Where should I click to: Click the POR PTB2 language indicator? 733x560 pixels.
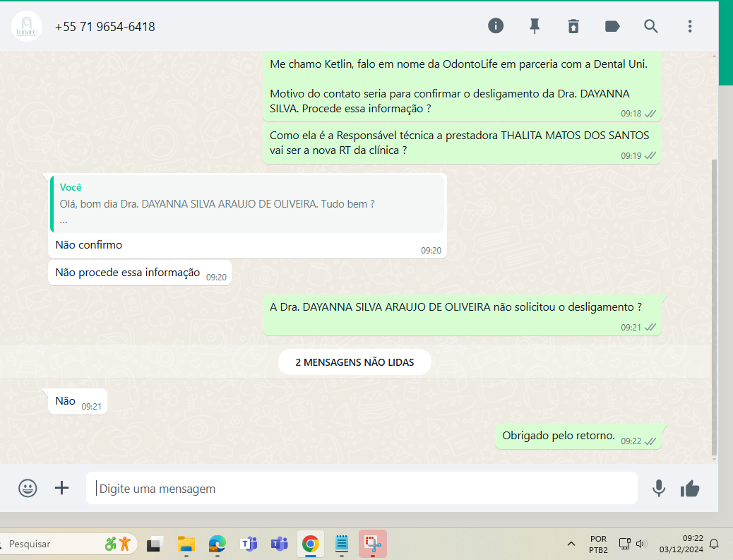click(x=598, y=544)
